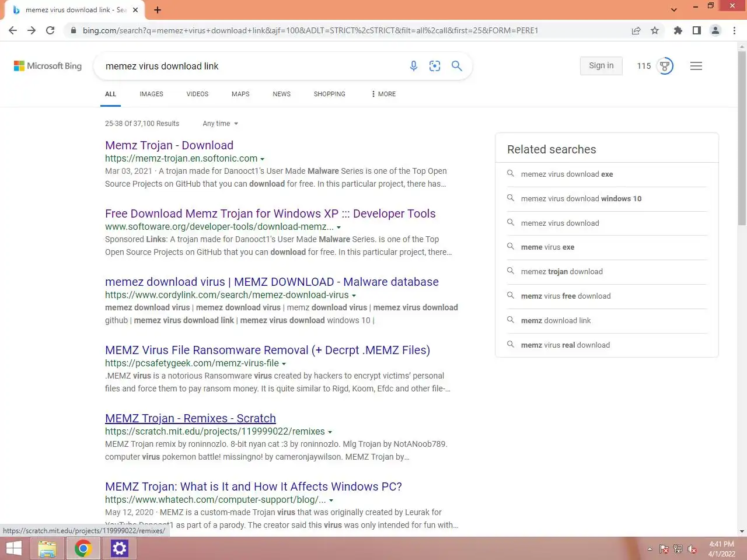Close the memez virus download link tab
Image resolution: width=747 pixels, height=560 pixels.
[135, 10]
